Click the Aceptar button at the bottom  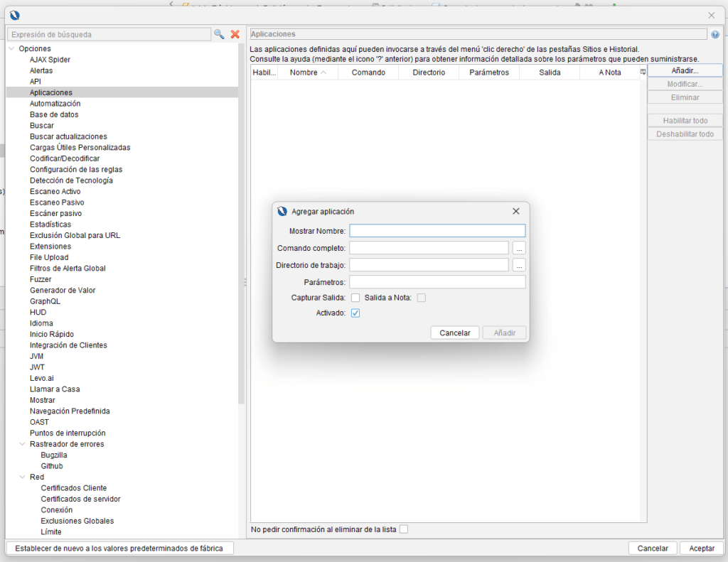(701, 549)
